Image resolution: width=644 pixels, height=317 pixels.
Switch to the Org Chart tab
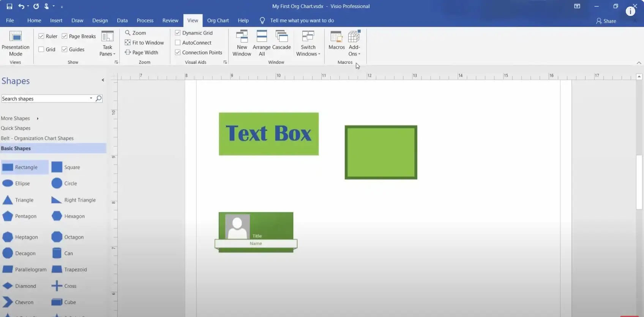coord(218,21)
